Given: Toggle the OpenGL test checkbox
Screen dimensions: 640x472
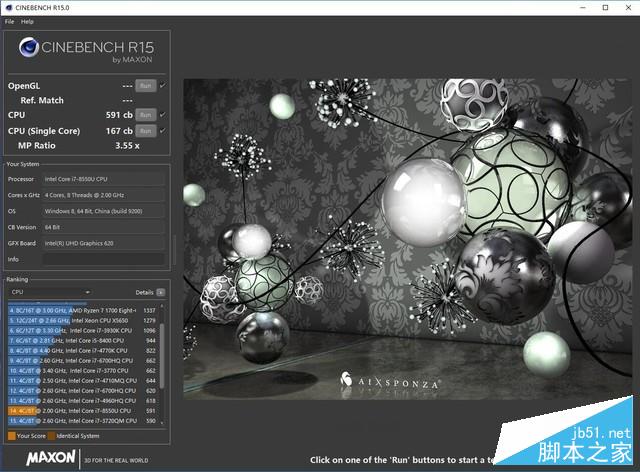Looking at the screenshot, I should click(x=162, y=86).
